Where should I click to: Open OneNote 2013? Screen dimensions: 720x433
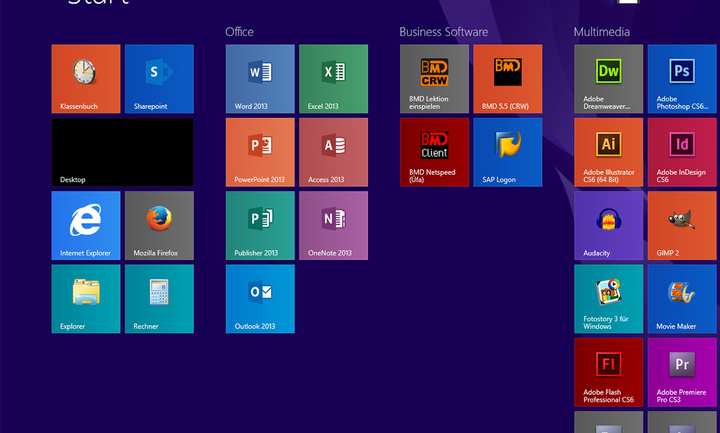[333, 225]
